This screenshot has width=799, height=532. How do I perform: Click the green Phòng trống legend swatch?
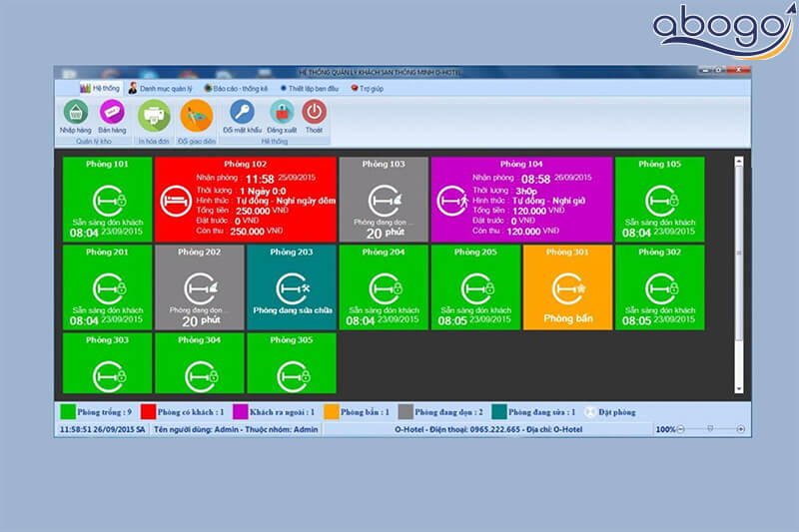click(67, 411)
